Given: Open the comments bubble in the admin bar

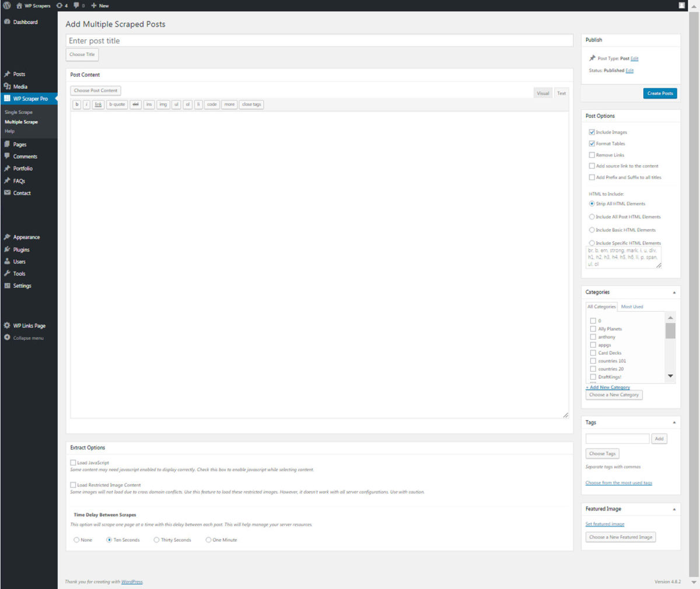Looking at the screenshot, I should 78,5.
